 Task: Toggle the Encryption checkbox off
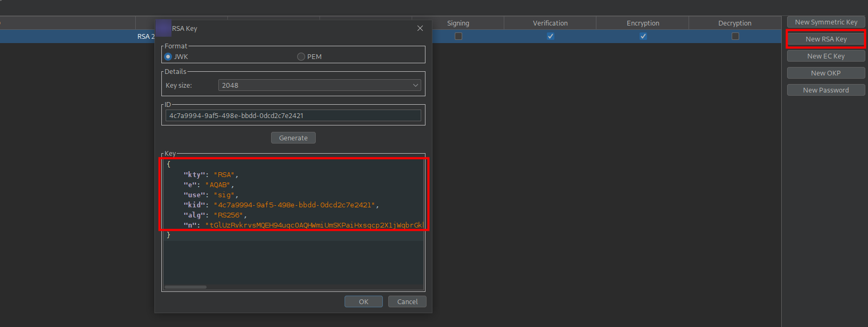pyautogui.click(x=643, y=36)
